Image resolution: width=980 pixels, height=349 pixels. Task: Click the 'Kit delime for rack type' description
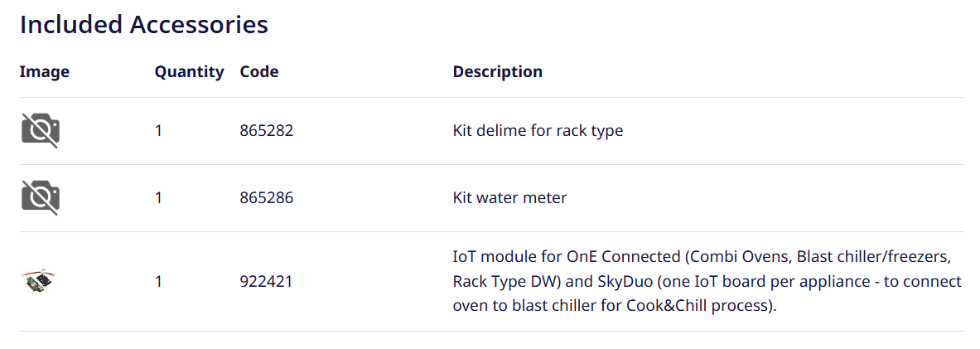(x=538, y=131)
